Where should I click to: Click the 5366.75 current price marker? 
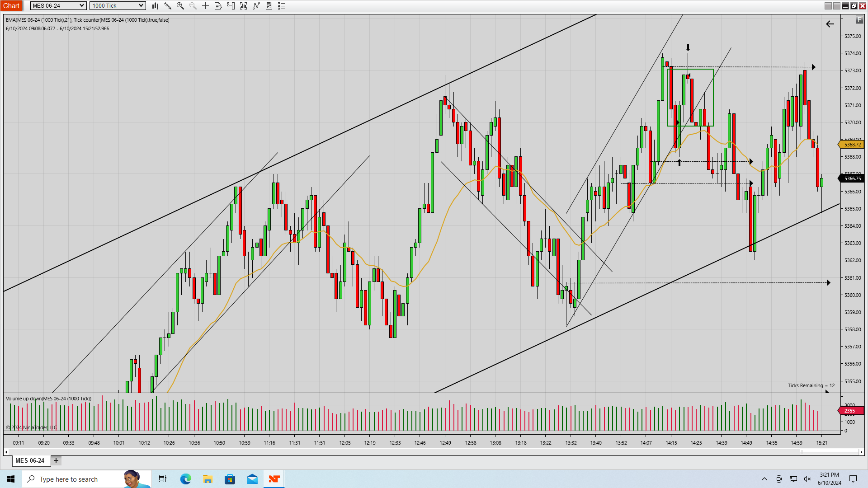pyautogui.click(x=852, y=178)
